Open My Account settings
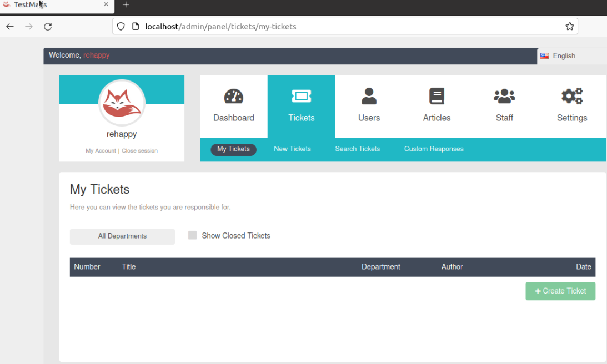 pyautogui.click(x=101, y=150)
